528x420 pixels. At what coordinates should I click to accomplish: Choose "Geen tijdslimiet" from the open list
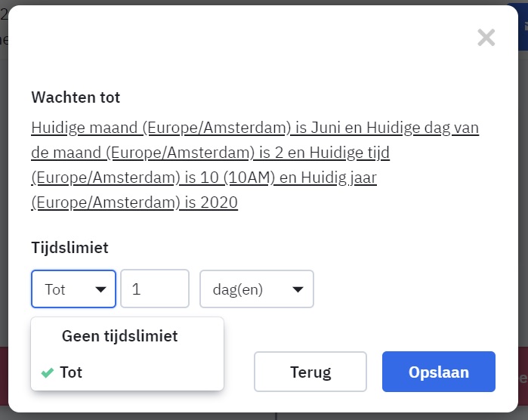pyautogui.click(x=119, y=336)
